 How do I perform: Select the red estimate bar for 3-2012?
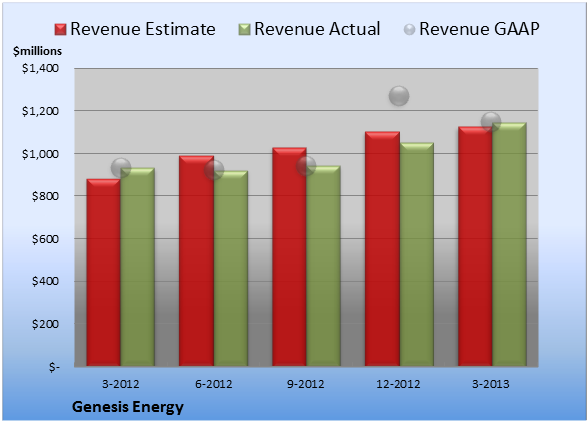pyautogui.click(x=104, y=272)
